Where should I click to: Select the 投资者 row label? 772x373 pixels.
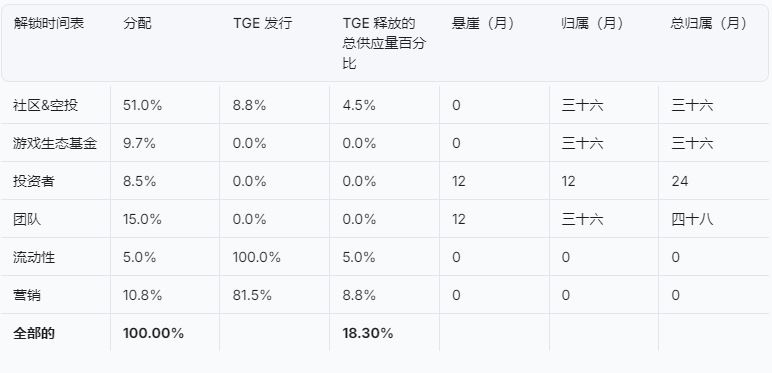[x=34, y=181]
